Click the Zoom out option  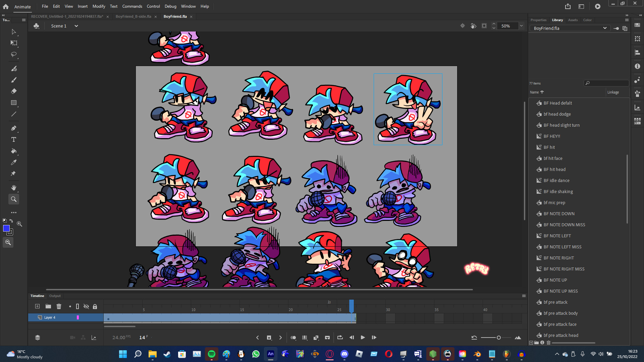point(8,242)
